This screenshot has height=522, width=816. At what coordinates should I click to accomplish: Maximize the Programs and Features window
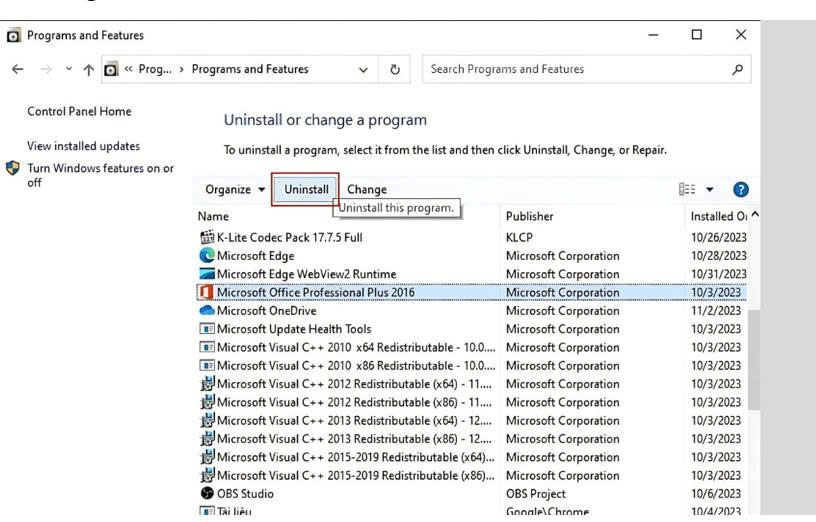point(697,35)
